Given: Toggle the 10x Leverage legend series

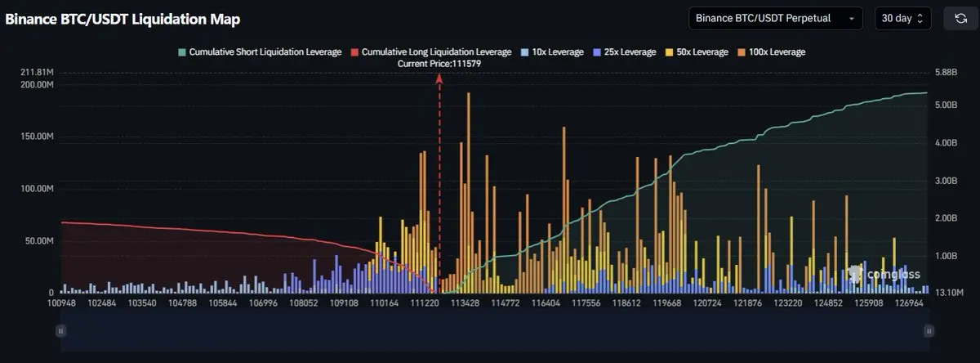Looking at the screenshot, I should (551, 52).
